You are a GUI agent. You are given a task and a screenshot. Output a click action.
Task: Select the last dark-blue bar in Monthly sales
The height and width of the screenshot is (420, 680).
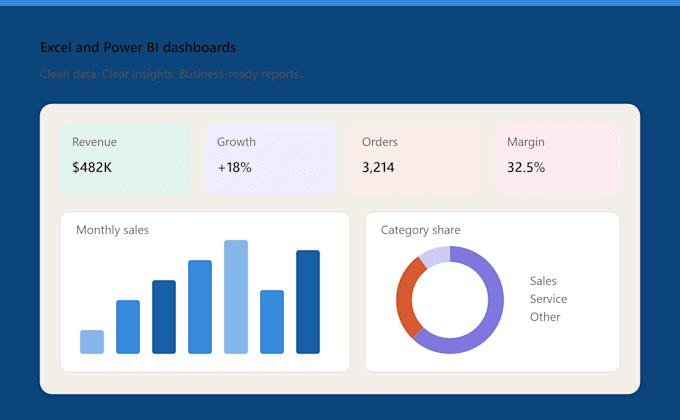(x=308, y=302)
